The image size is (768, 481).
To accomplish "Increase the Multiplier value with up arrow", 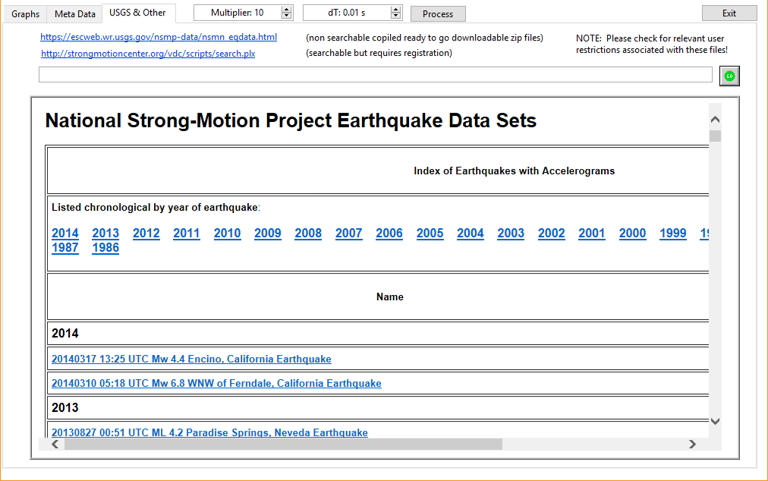I will point(287,10).
